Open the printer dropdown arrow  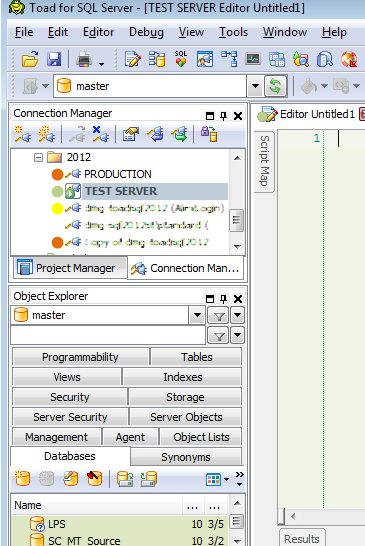click(x=101, y=64)
